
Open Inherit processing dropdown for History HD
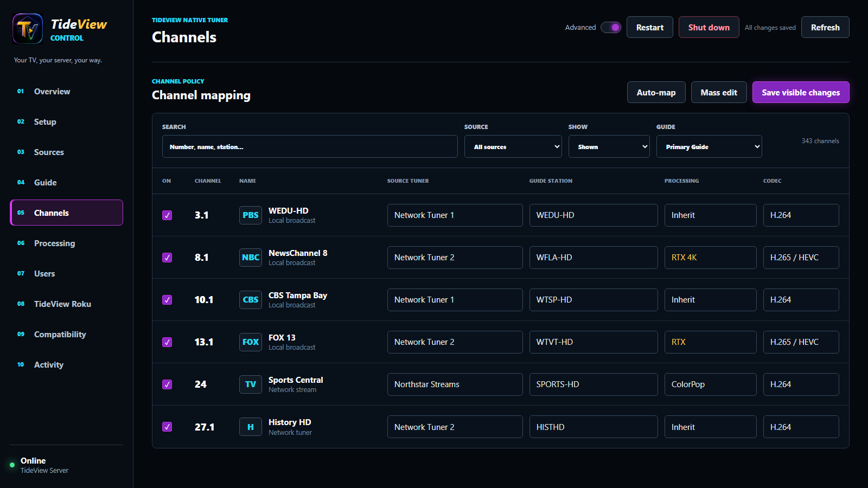pos(710,427)
